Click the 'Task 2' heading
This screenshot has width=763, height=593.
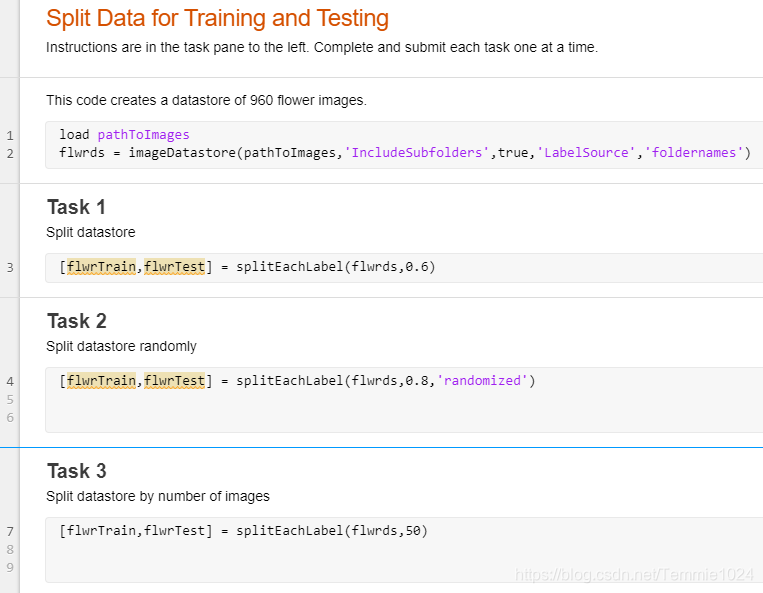click(x=76, y=321)
